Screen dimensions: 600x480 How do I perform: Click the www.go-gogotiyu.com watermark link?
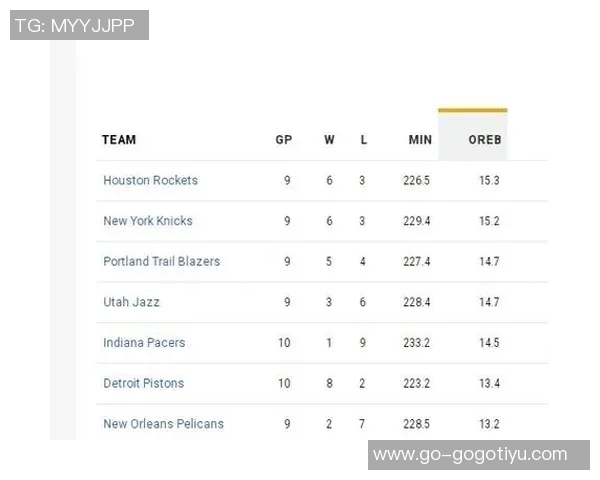point(470,455)
